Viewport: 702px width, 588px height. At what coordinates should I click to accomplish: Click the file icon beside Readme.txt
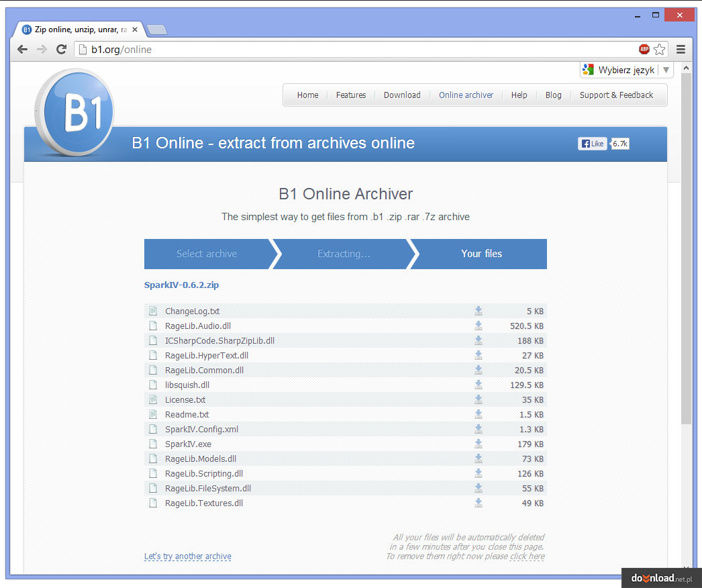153,414
